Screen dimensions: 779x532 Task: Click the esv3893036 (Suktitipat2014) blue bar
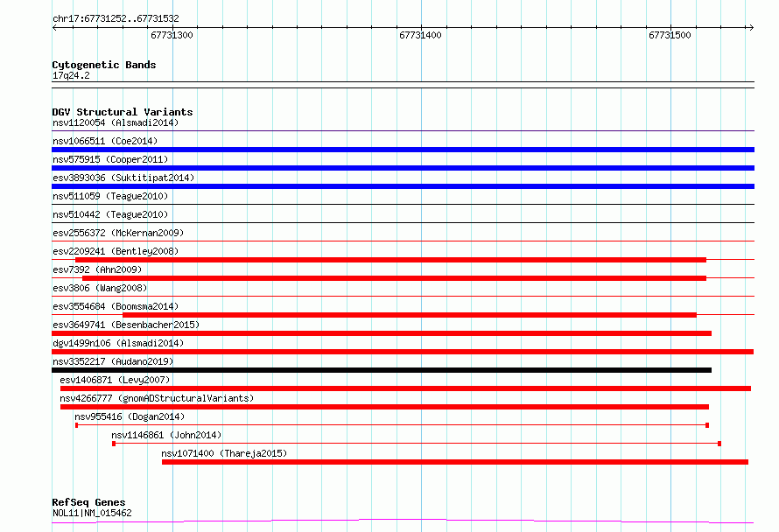click(x=403, y=186)
